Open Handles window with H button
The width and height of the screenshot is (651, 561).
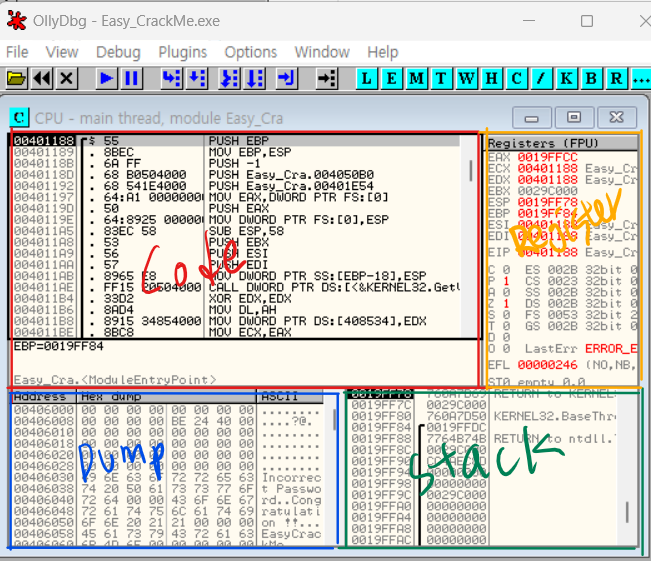click(x=492, y=78)
